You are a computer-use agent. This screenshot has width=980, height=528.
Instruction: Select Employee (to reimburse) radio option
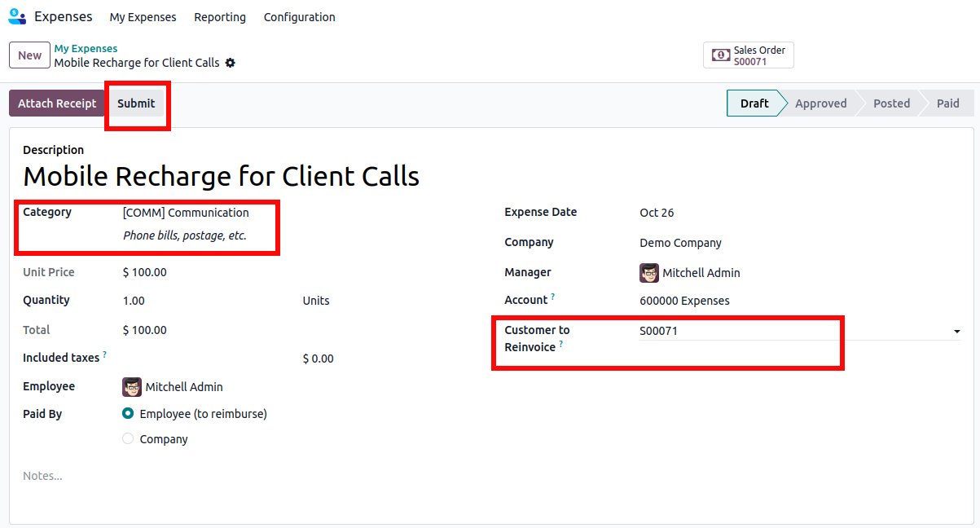(128, 414)
